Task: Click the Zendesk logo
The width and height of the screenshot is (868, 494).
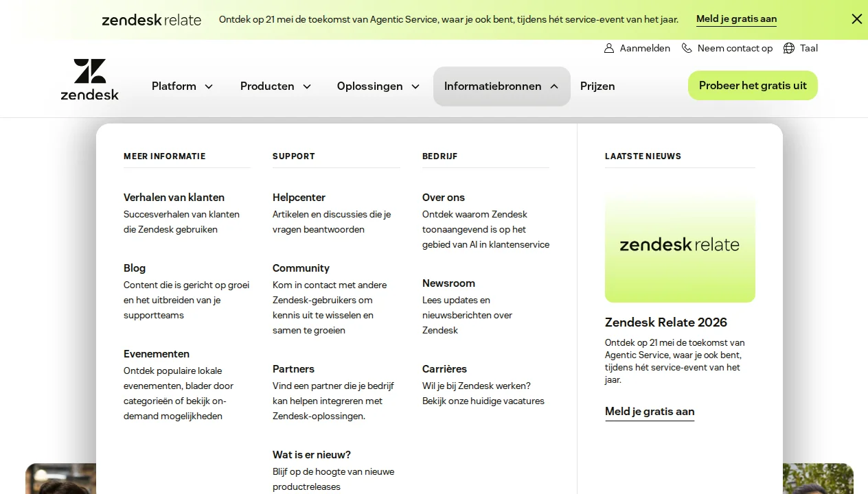Action: (89, 79)
